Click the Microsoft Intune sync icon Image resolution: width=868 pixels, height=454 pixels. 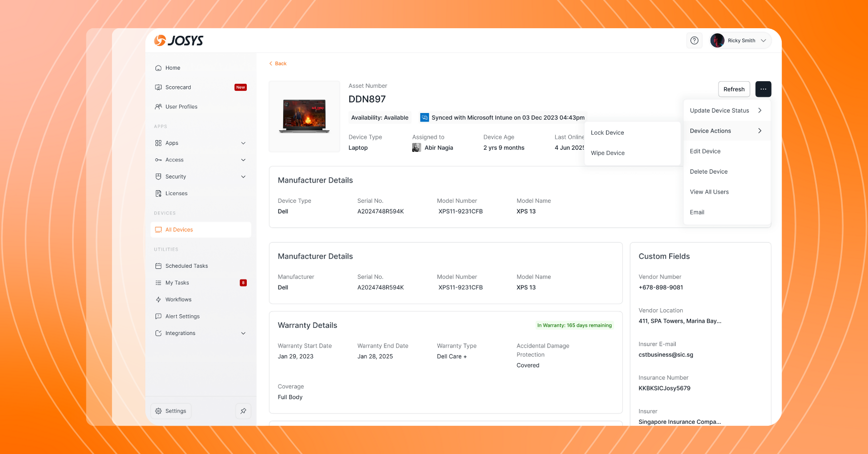pyautogui.click(x=424, y=118)
